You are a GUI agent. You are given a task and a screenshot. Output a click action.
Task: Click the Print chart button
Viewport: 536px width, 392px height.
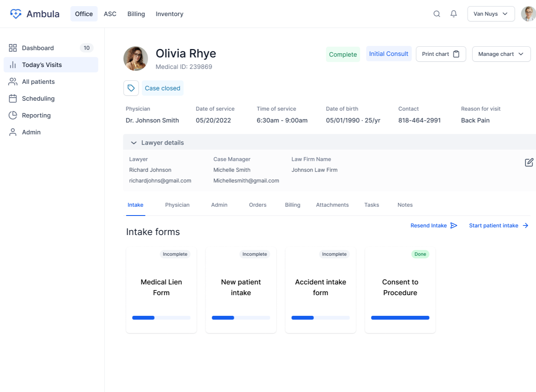coord(441,54)
